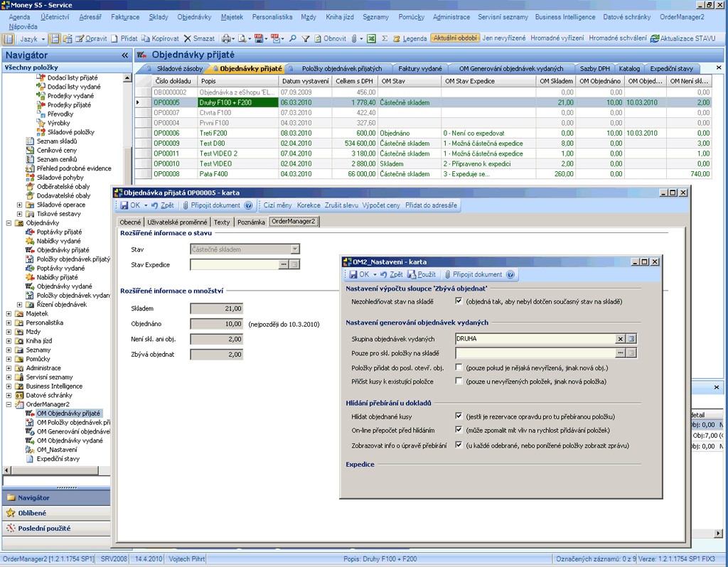Switch to Faktury vydané tab

click(419, 68)
